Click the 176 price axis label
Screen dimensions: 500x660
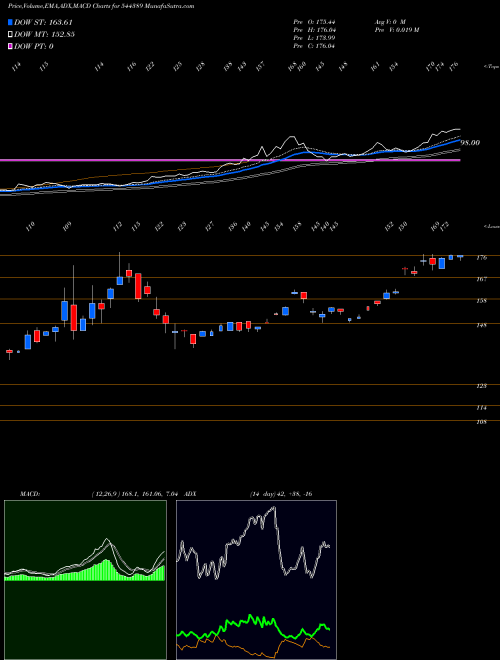pos(481,258)
